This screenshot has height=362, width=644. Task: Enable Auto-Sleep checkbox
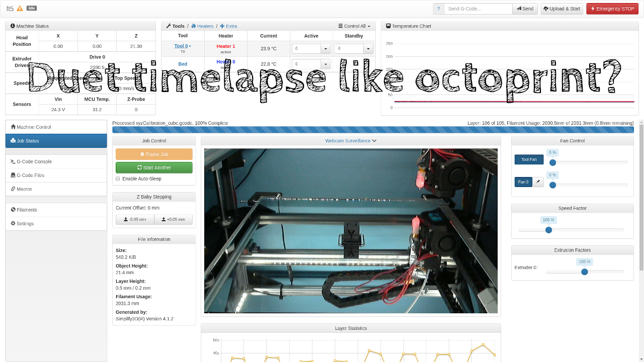118,178
